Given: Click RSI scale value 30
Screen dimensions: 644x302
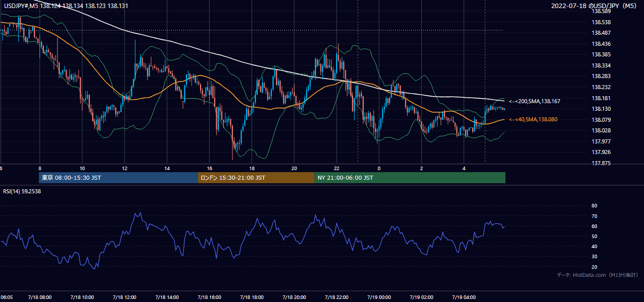Looking at the screenshot, I should click(x=595, y=257).
